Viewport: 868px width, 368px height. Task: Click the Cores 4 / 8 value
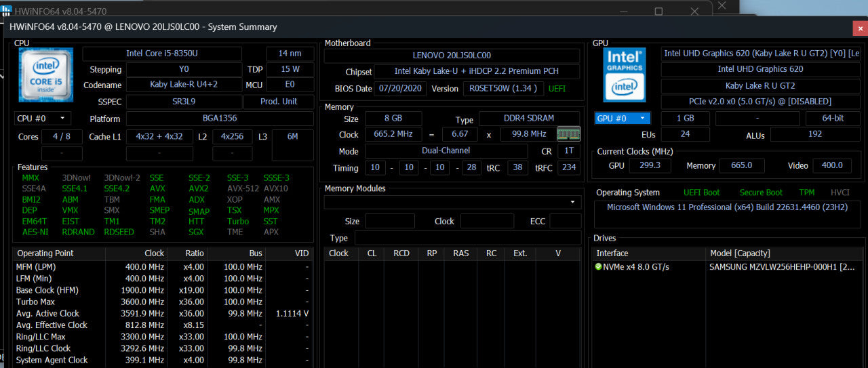tap(62, 136)
